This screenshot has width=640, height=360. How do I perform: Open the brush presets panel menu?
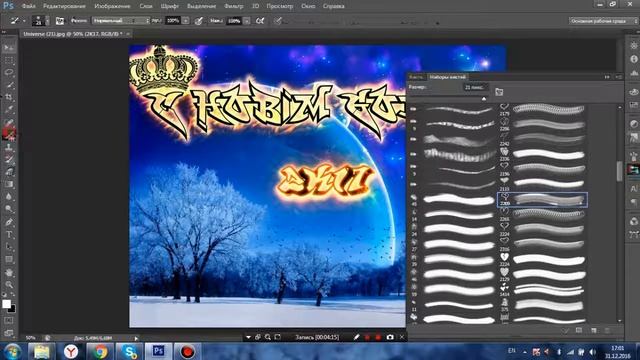click(x=619, y=77)
